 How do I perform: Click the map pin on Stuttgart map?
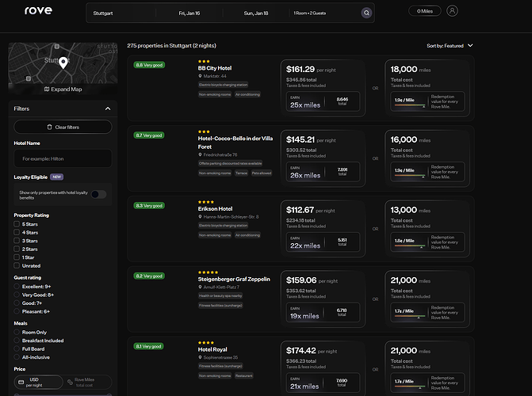pos(63,63)
